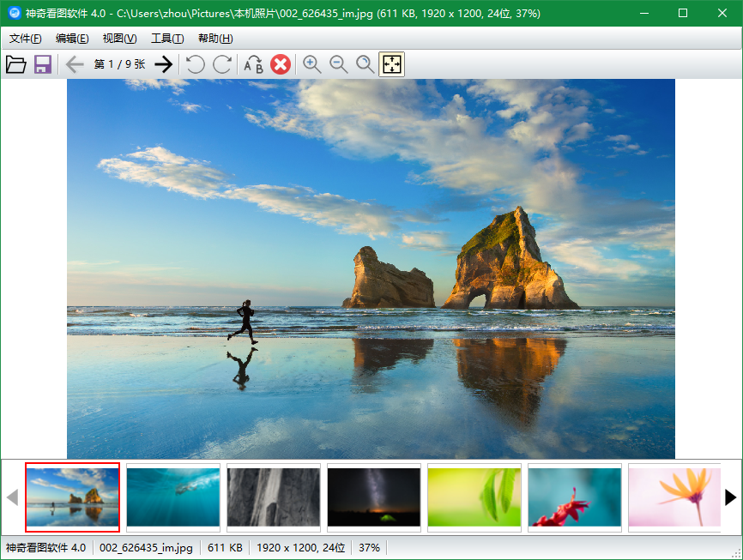The height and width of the screenshot is (560, 743).
Task: Open the 视图(V) menu
Action: coord(120,39)
